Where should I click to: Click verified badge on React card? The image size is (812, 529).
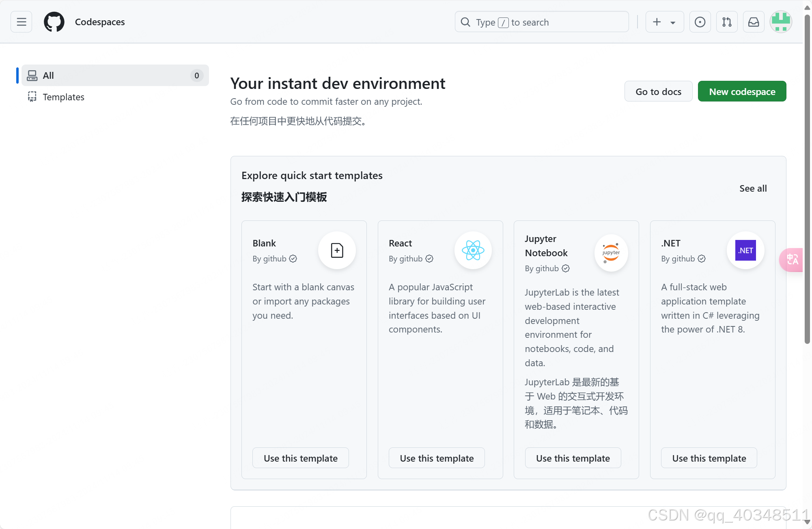[x=429, y=259]
